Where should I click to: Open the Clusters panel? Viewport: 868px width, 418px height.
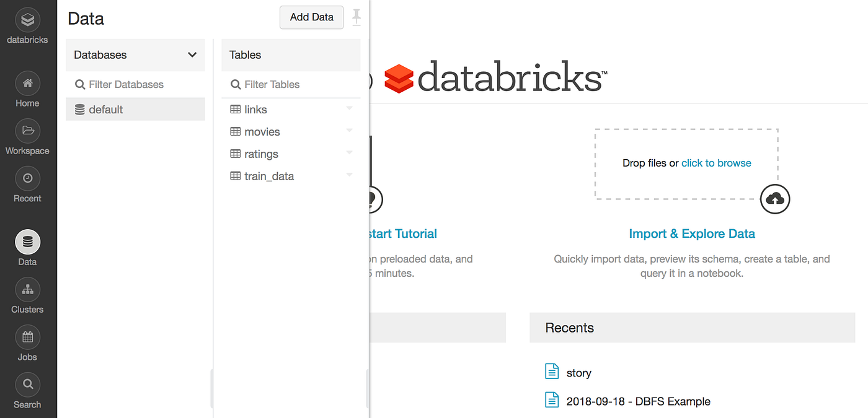tap(27, 291)
